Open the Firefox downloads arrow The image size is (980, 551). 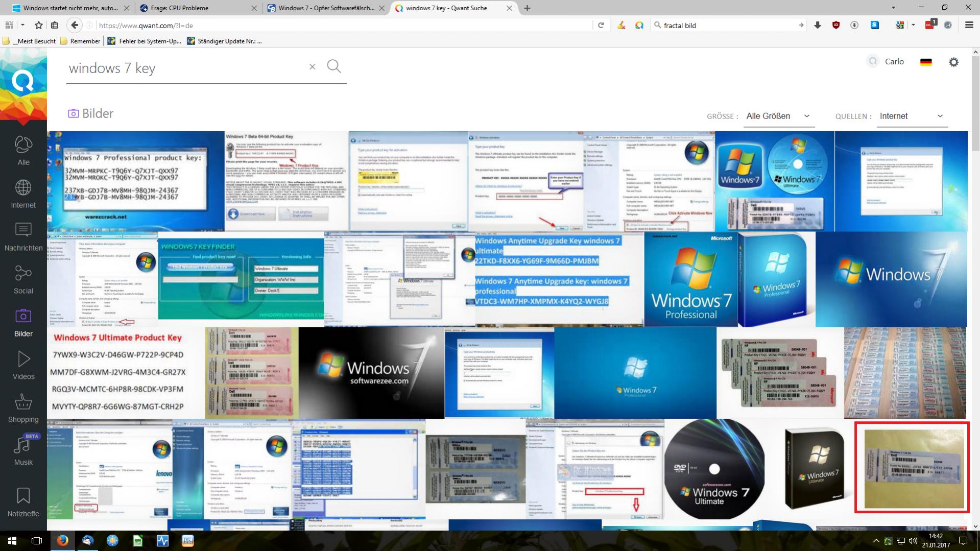pos(818,25)
